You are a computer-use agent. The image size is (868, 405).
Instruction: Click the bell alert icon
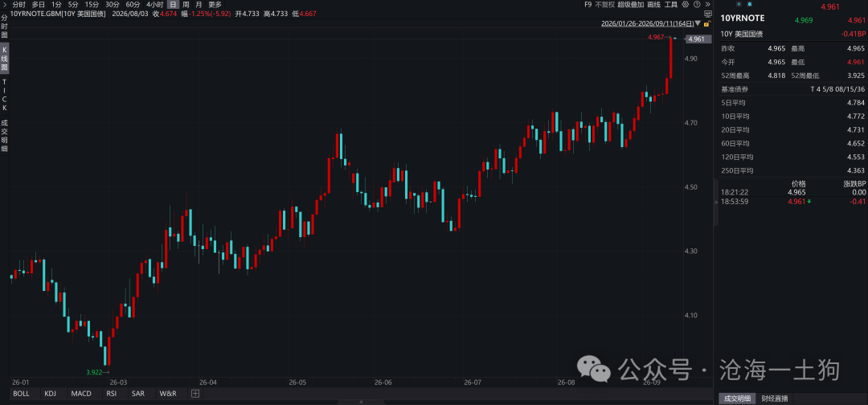click(x=750, y=4)
